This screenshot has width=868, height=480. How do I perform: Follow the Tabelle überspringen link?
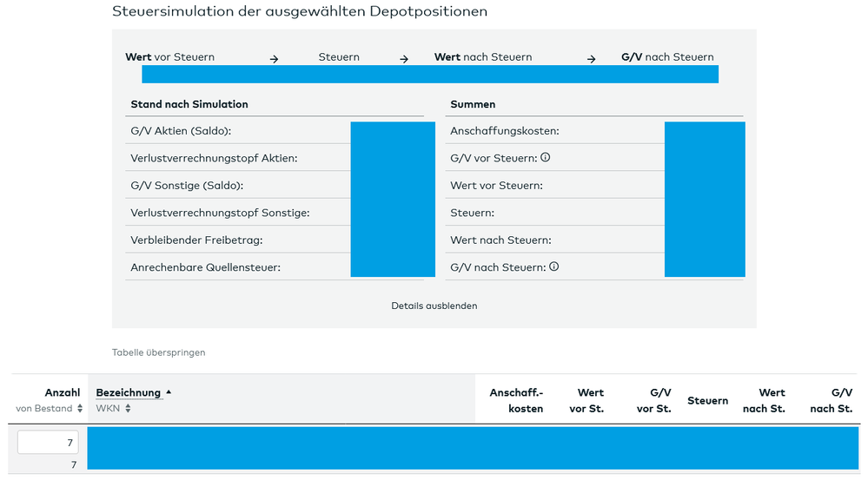158,352
